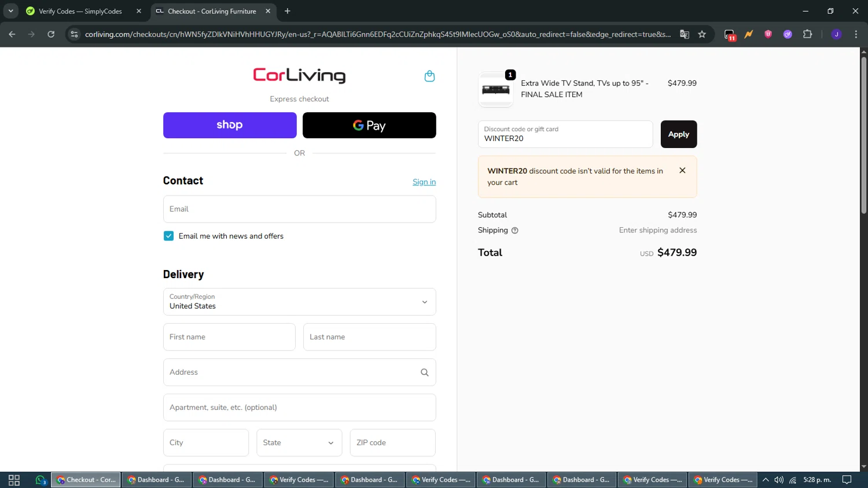Click the browser back arrow
The image size is (868, 488).
12,34
